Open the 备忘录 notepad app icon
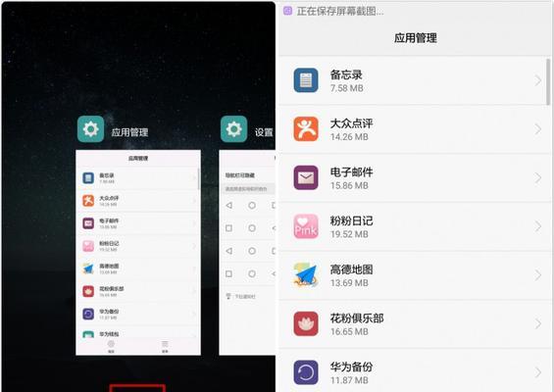554x392 pixels. pyautogui.click(x=306, y=80)
